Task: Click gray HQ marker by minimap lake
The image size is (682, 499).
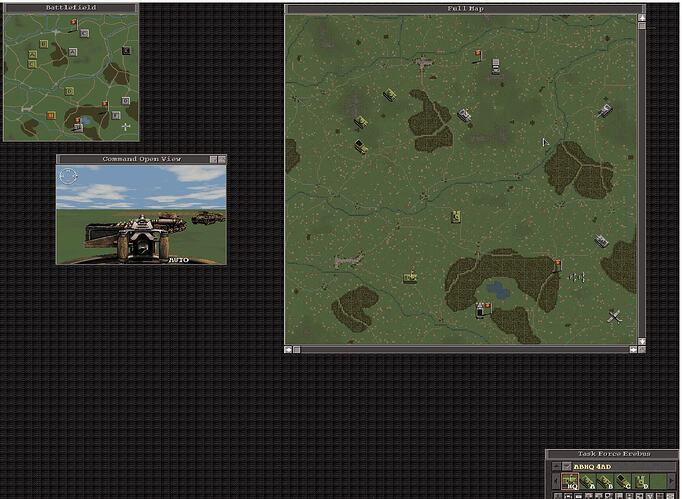Action: tap(78, 127)
